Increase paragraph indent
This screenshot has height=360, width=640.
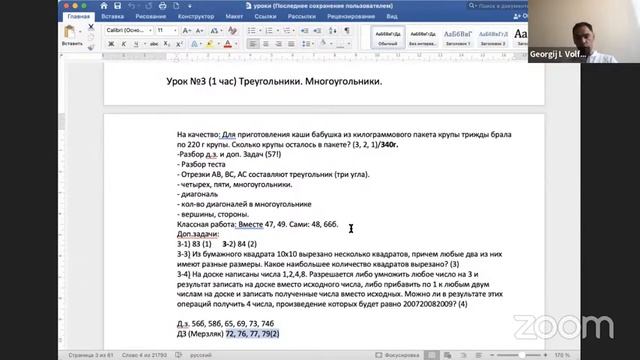pyautogui.click(x=317, y=31)
